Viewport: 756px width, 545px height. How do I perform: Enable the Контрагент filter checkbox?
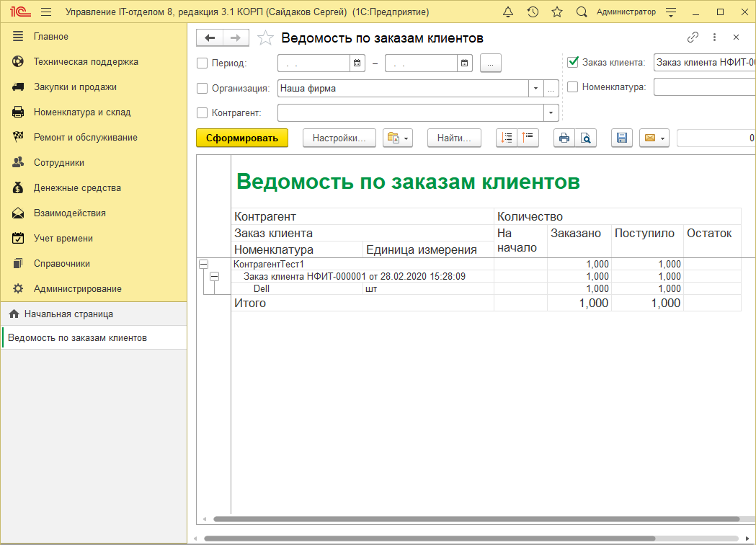[x=202, y=112]
